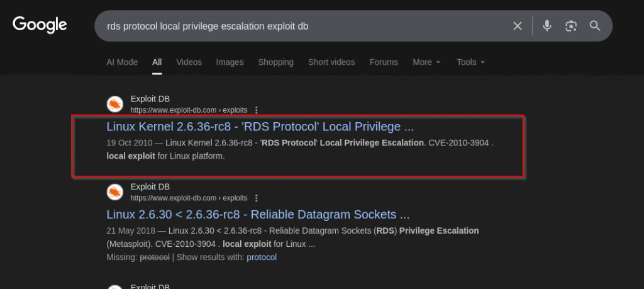Open three-dot menu on second result
This screenshot has height=289, width=644.
click(x=256, y=198)
